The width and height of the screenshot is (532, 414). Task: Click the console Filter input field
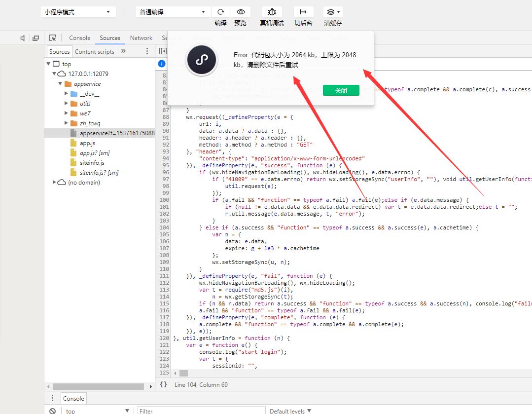201,411
